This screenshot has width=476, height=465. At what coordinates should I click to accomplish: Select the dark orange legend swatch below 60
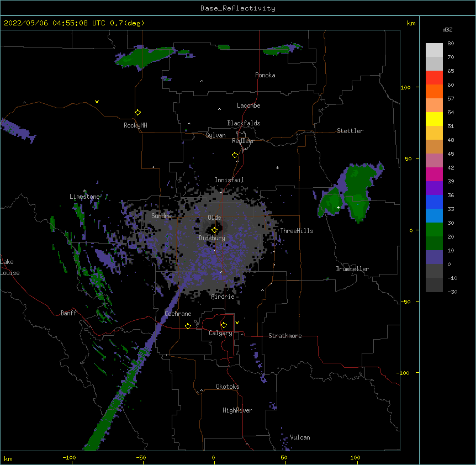[x=434, y=91]
